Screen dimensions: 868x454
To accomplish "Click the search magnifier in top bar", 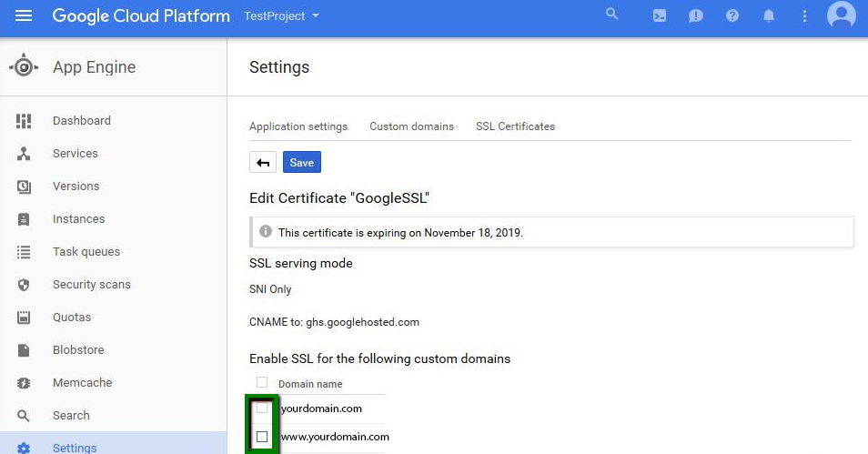I will [x=611, y=14].
